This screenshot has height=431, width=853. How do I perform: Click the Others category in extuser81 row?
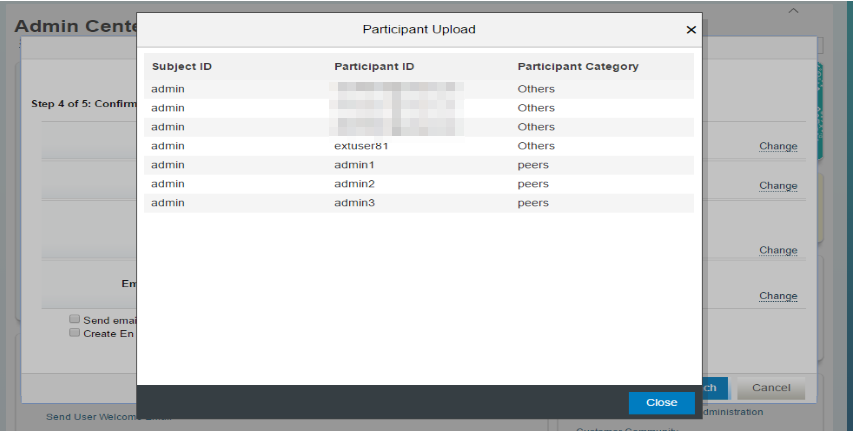[x=536, y=146]
